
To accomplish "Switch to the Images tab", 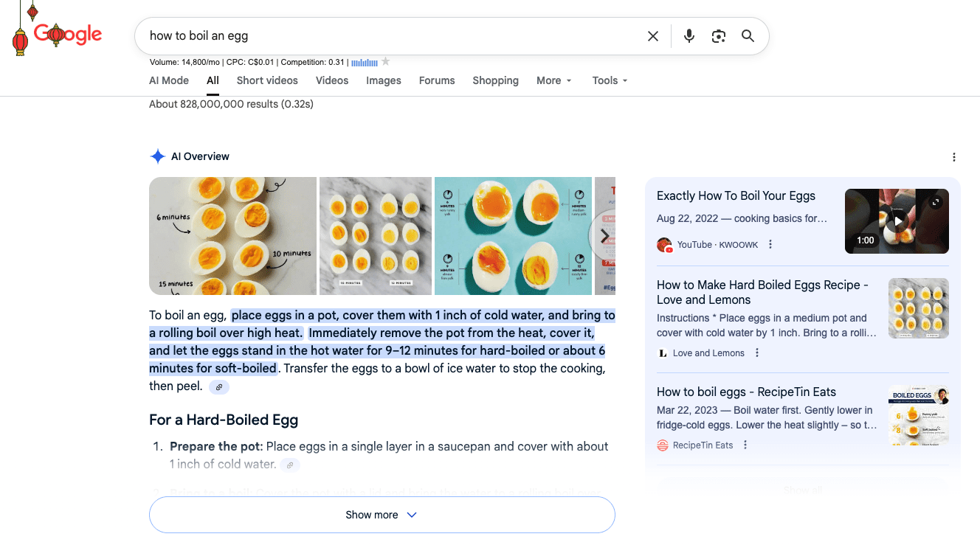I will click(383, 80).
